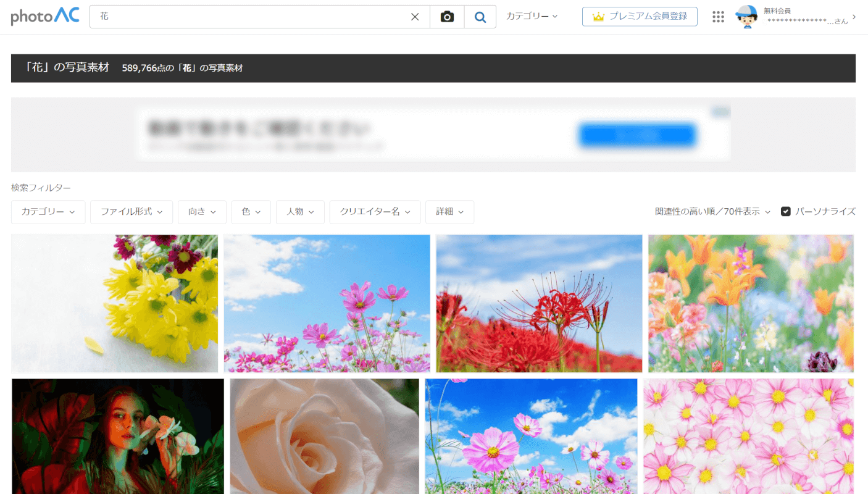Open the 関連性の高い順/70件表示 sort dropdown
The image size is (868, 494).
click(712, 211)
